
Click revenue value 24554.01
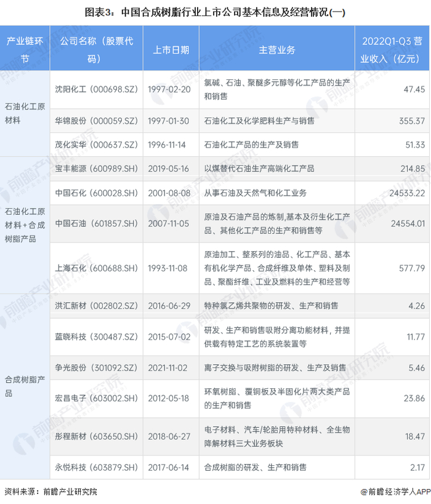[408, 223]
